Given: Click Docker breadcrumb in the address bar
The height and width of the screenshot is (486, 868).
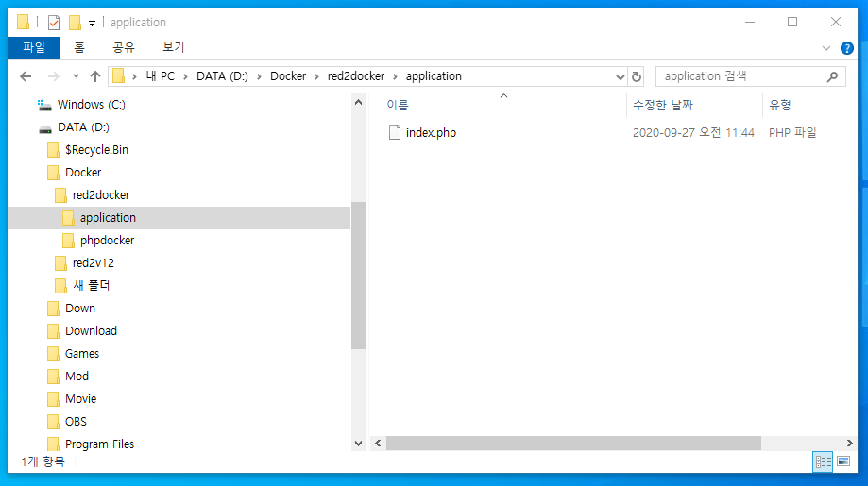Looking at the screenshot, I should [288, 76].
